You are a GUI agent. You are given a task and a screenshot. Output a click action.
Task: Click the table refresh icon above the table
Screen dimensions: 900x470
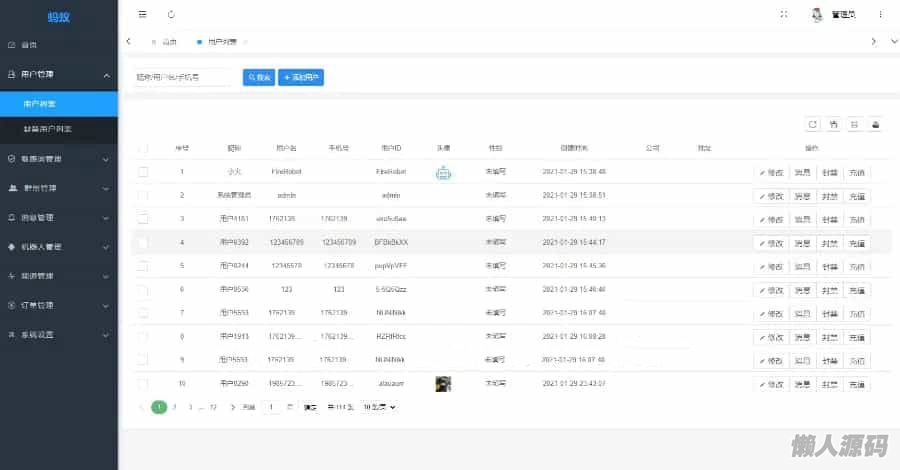(812, 124)
